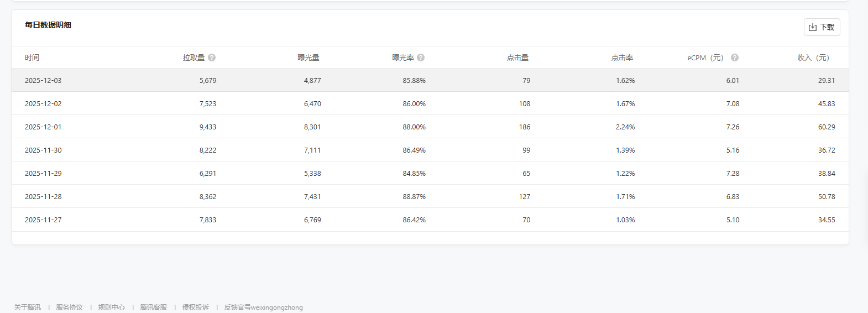Open the 侵权投诉 footer link
This screenshot has height=313, width=868.
click(x=195, y=307)
